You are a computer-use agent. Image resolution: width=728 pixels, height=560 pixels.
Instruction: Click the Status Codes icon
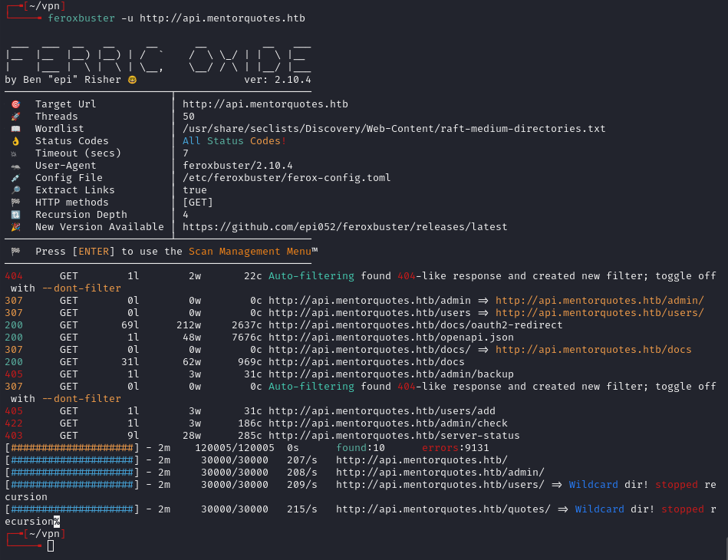coord(15,140)
